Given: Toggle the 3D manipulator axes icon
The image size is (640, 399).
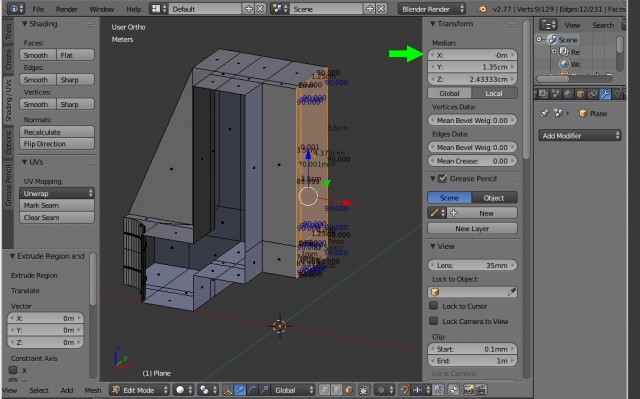Looking at the screenshot, I should [228, 390].
